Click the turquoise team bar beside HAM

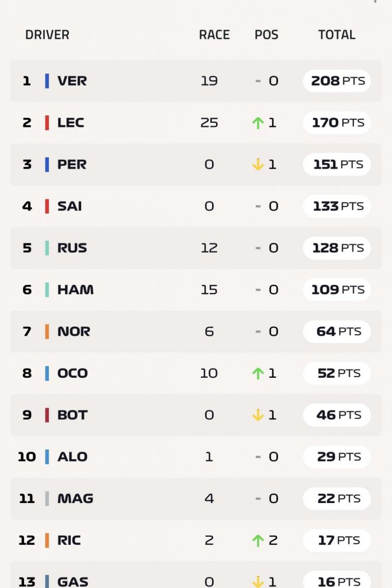pos(47,289)
